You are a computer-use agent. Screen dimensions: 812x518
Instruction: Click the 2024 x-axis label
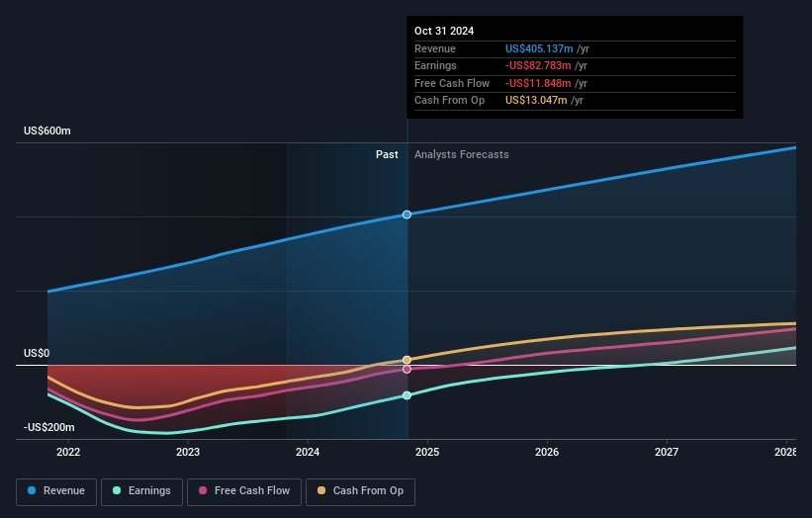pyautogui.click(x=308, y=453)
